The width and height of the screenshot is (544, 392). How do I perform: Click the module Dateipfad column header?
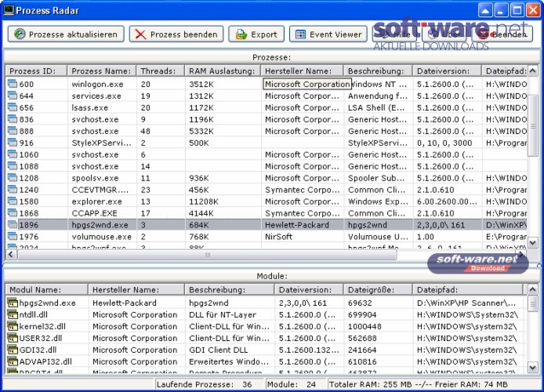tap(467, 289)
